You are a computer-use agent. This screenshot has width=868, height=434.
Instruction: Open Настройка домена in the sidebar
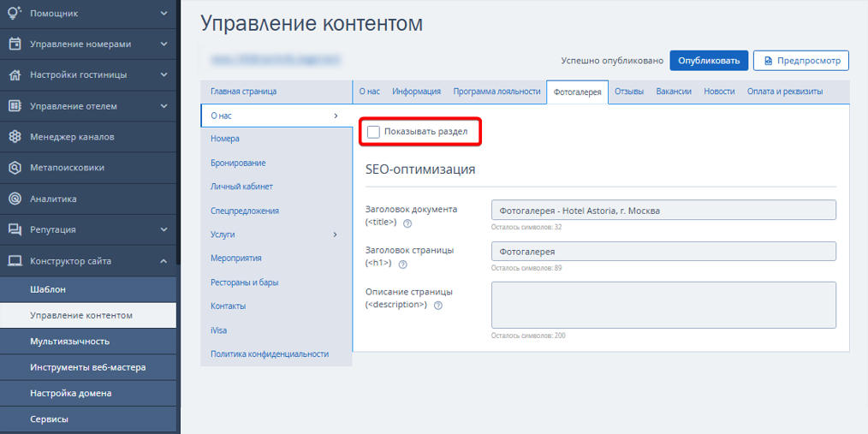coord(88,394)
